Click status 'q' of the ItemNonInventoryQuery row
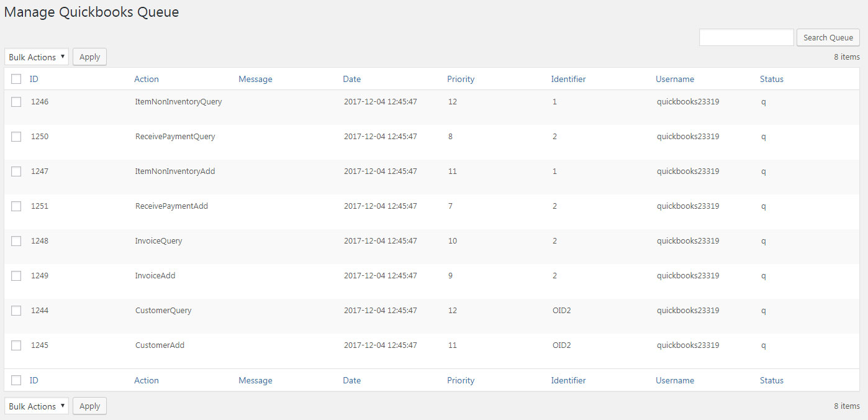This screenshot has height=420, width=868. click(764, 102)
